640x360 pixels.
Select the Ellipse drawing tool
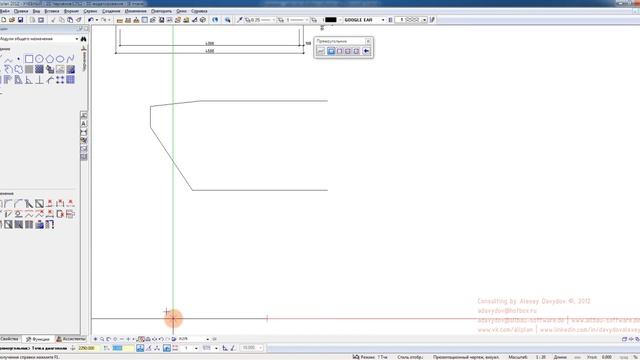coord(60,59)
